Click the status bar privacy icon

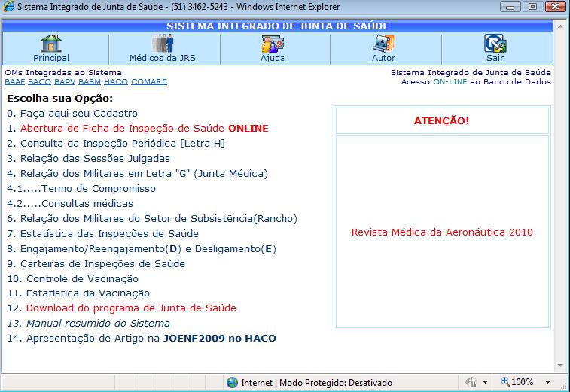471,382
